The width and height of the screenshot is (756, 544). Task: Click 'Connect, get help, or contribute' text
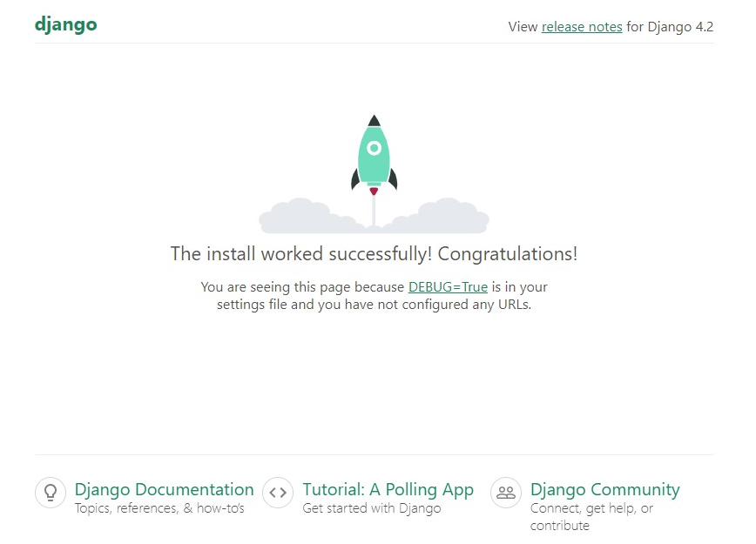click(591, 517)
